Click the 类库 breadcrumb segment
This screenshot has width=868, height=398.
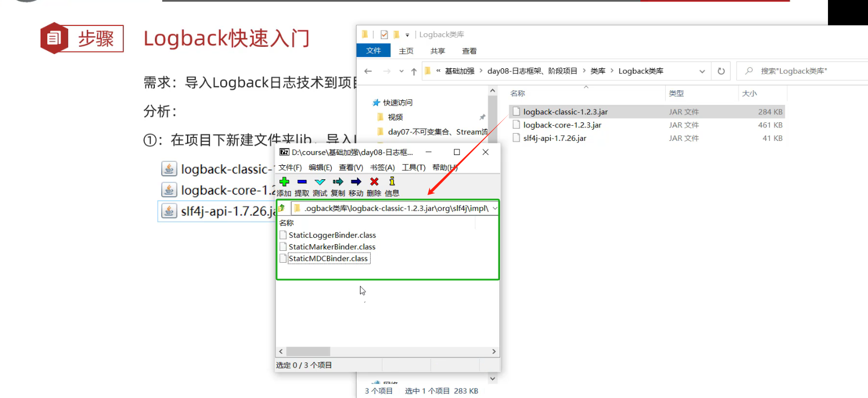pos(598,71)
